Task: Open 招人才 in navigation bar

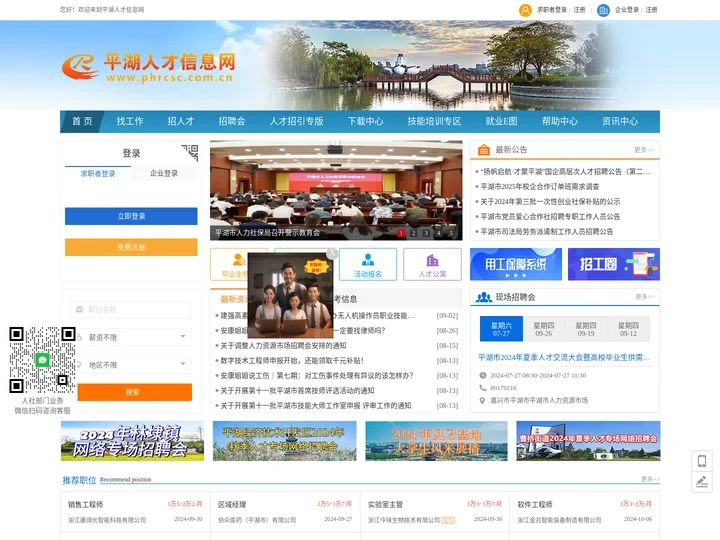Action: tap(181, 121)
